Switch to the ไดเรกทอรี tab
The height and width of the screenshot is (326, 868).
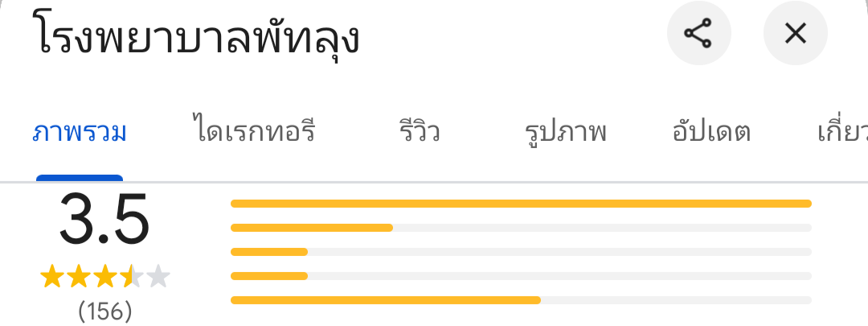pos(254,131)
